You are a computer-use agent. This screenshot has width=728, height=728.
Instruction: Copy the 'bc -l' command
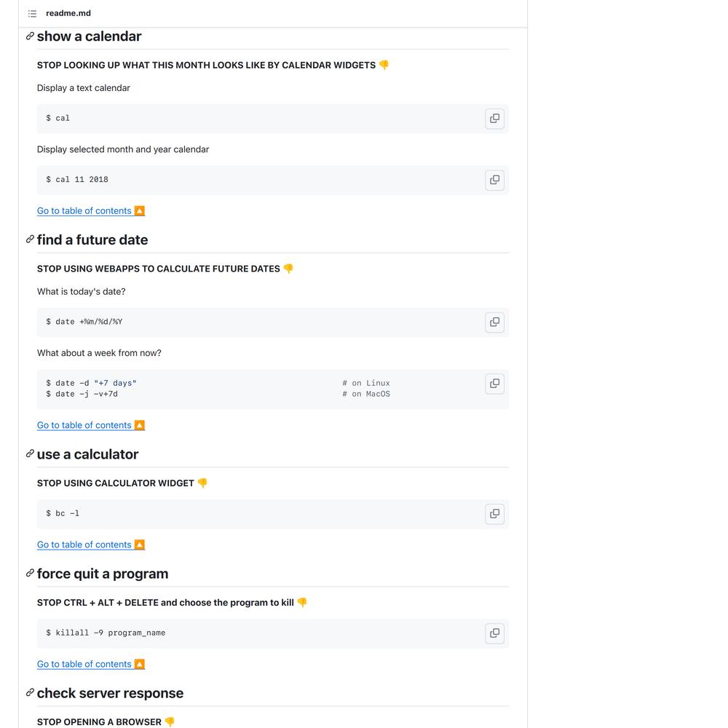(494, 513)
